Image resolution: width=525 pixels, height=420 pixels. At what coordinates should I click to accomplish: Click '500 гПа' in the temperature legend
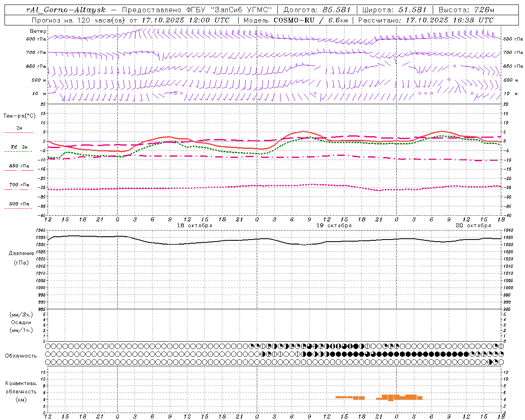(x=19, y=204)
